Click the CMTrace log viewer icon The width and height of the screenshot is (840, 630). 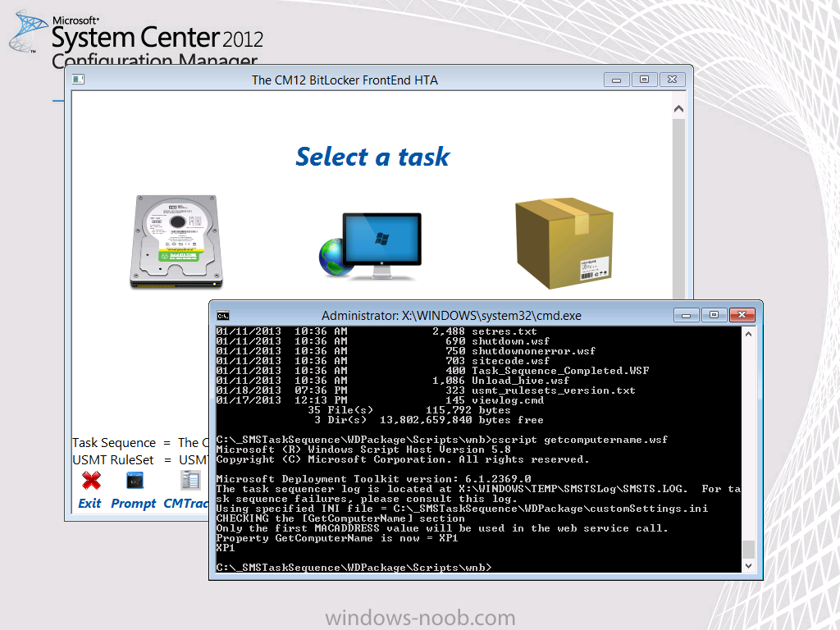(190, 481)
